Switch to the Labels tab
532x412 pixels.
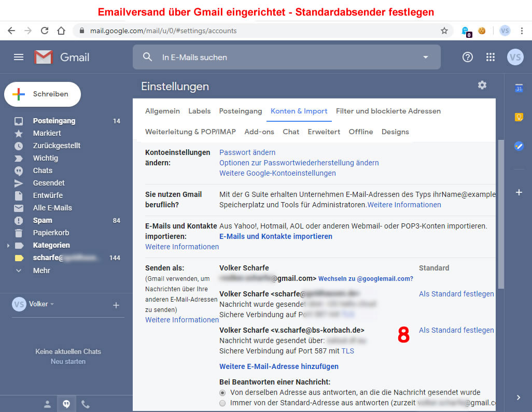(200, 111)
